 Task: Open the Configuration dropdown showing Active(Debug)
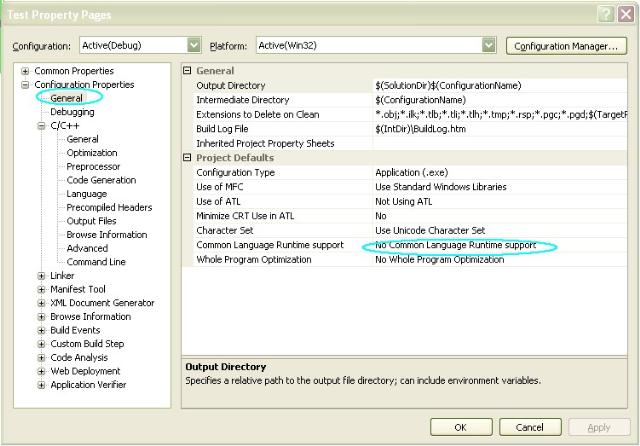click(140, 45)
